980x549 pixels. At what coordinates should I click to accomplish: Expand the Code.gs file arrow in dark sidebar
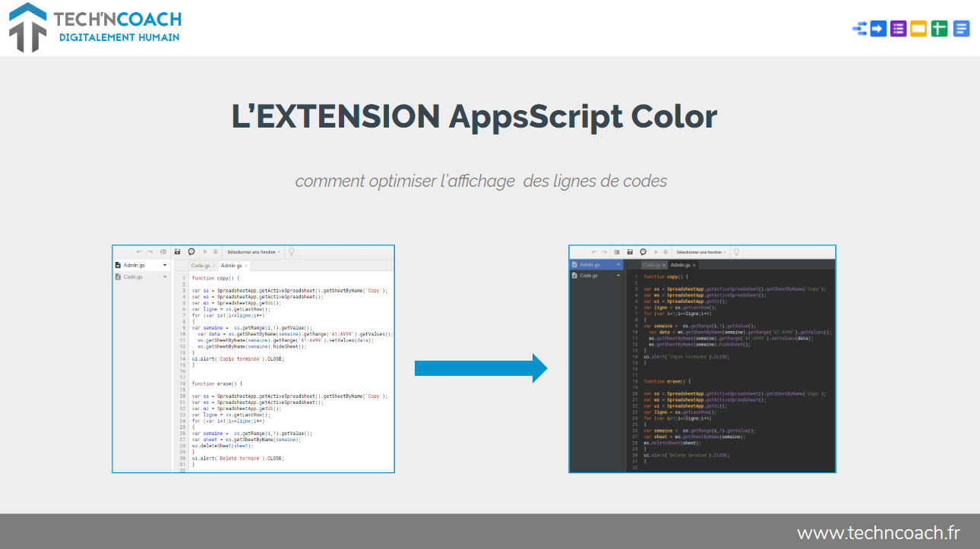618,276
